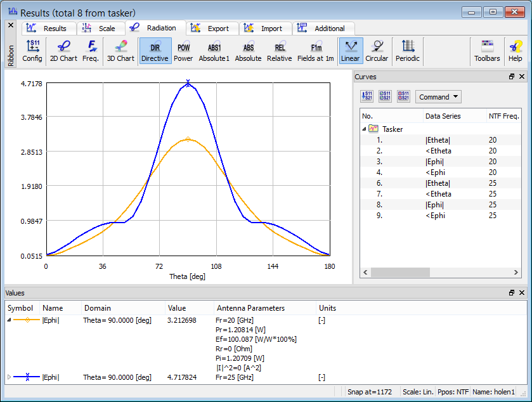Select the 2D Chart tool
Viewport: 532px width, 402px height.
pyautogui.click(x=63, y=51)
